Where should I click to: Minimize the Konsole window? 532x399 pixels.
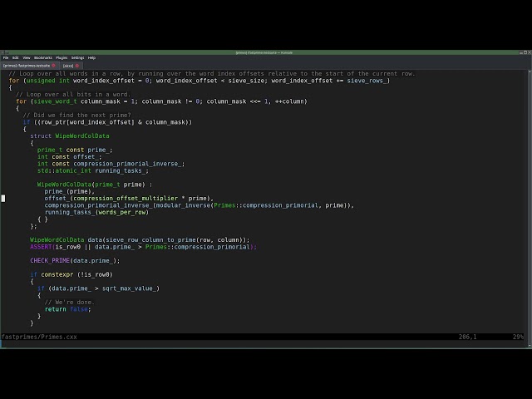click(521, 52)
